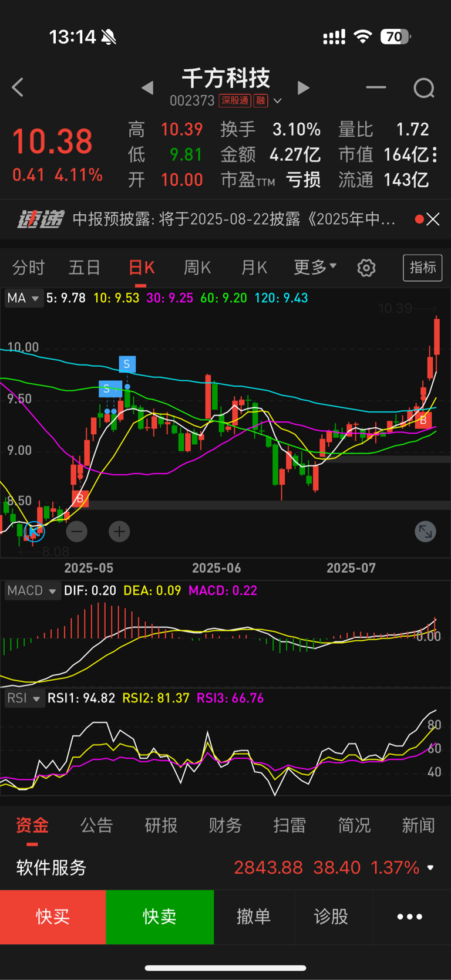Expand stock tags chevron beside 融
The width and height of the screenshot is (451, 980).
tap(278, 101)
